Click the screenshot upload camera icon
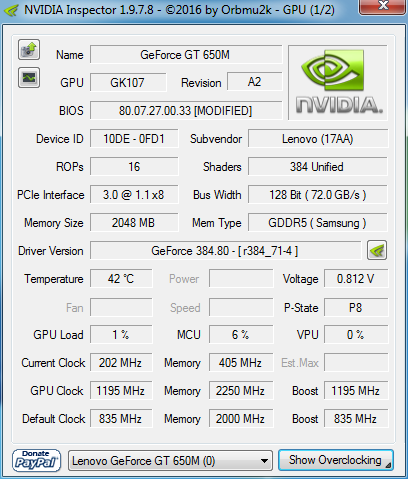 coord(29,50)
